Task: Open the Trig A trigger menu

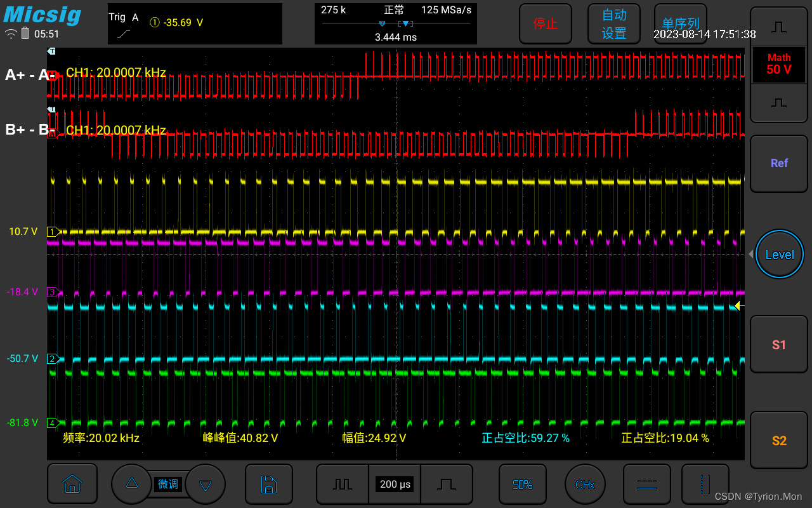Action: (124, 18)
